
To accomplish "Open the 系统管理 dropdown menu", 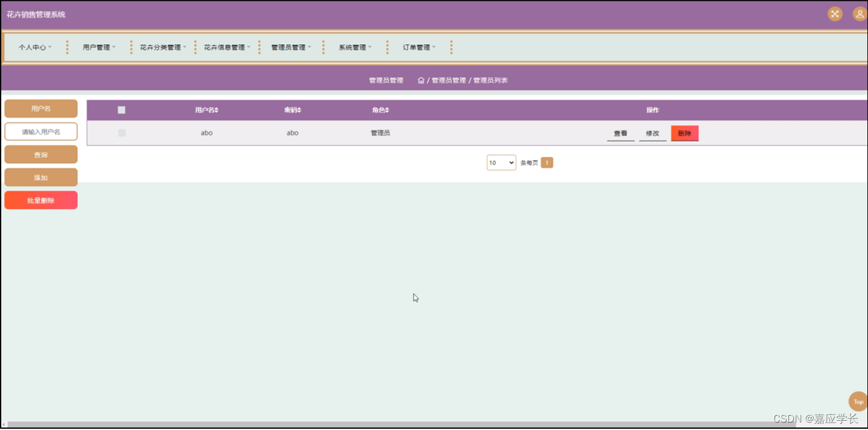I will [x=355, y=47].
